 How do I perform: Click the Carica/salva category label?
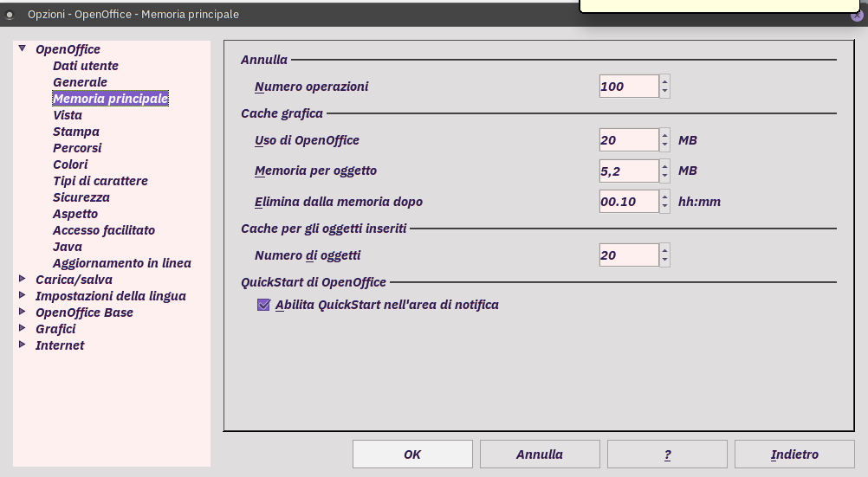pos(74,280)
